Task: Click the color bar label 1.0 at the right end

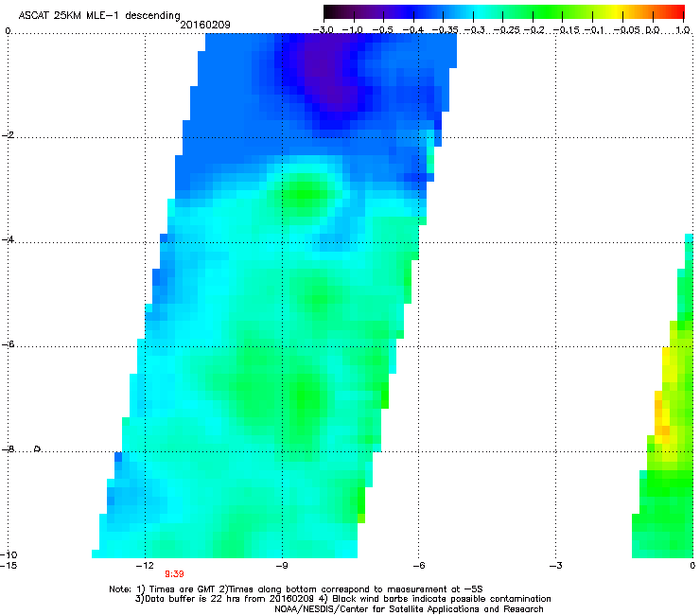Action: click(x=683, y=30)
